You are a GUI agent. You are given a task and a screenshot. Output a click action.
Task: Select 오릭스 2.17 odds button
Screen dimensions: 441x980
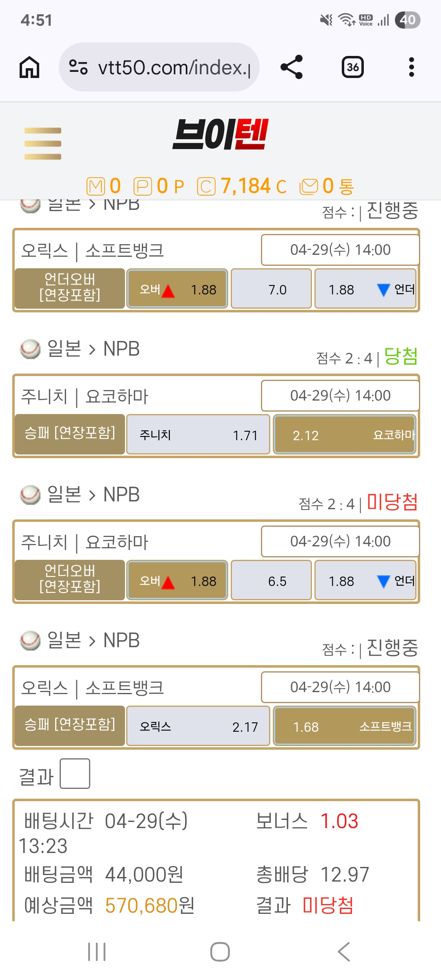coord(198,726)
